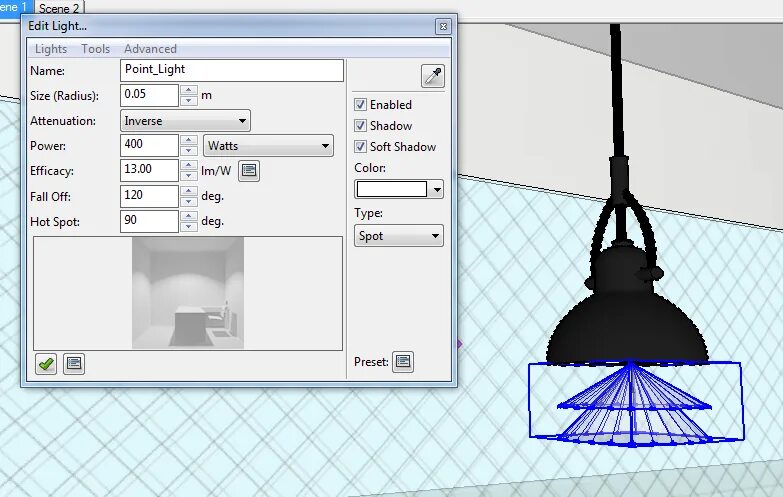Viewport: 783px width, 497px height.
Task: Switch to the Scene 2 tab
Action: point(59,8)
